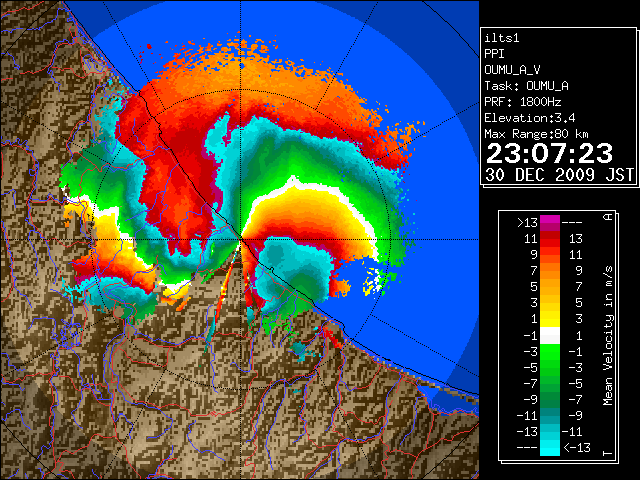Image resolution: width=640 pixels, height=480 pixels.
Task: Click the 'OUMU_A_V' product name
Action: [x=512, y=70]
